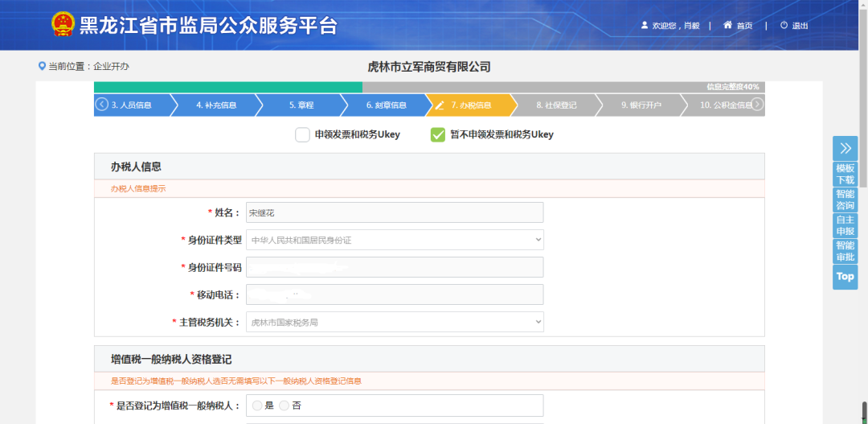
Task: Uncheck 暂不申领发票和税务Ukey checkbox
Action: (438, 134)
